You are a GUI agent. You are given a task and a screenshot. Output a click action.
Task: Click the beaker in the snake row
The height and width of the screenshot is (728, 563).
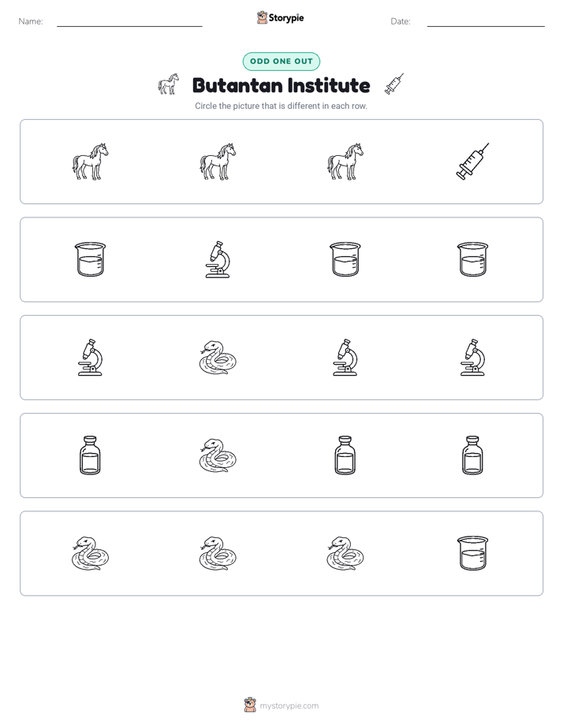pos(472,553)
